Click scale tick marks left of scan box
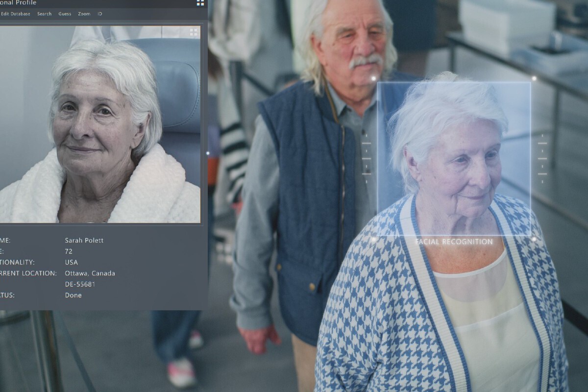 (366, 158)
